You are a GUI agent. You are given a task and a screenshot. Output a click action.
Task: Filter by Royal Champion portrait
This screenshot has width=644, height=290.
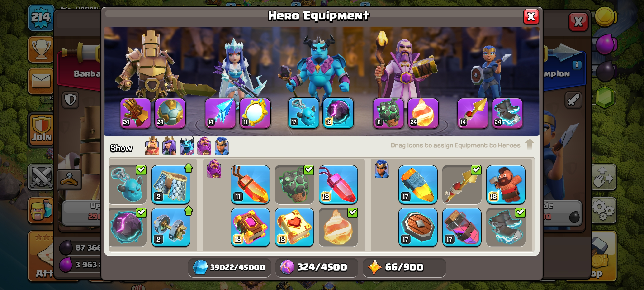tap(222, 146)
